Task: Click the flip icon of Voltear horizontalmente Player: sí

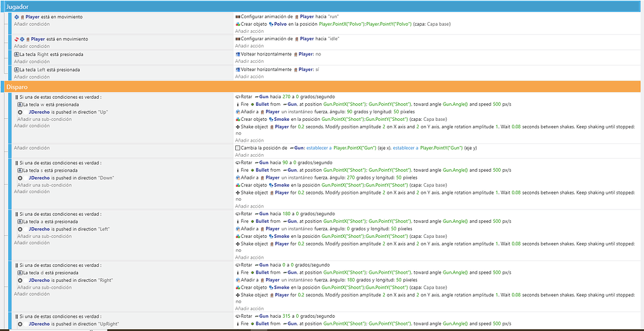Action: click(x=237, y=69)
